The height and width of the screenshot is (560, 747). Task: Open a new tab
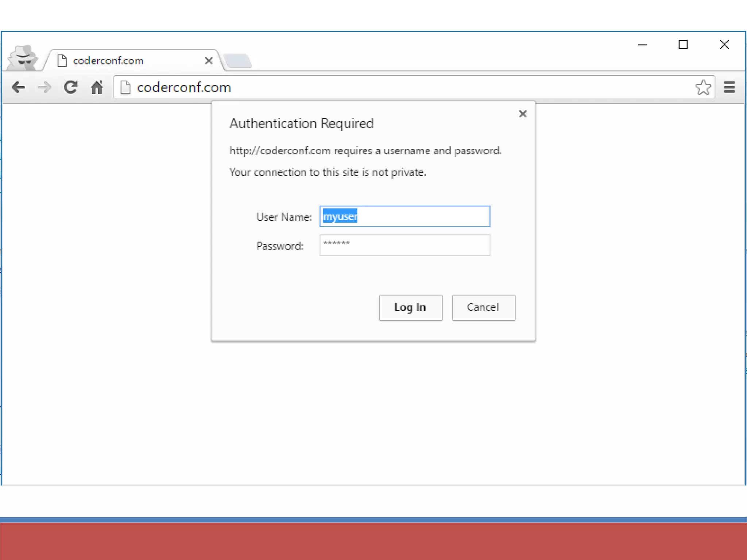[x=237, y=61]
